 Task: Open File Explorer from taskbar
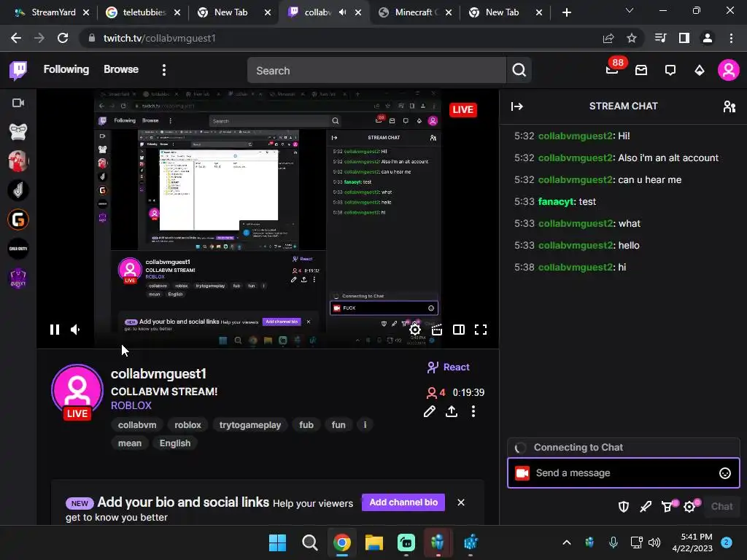point(374,542)
